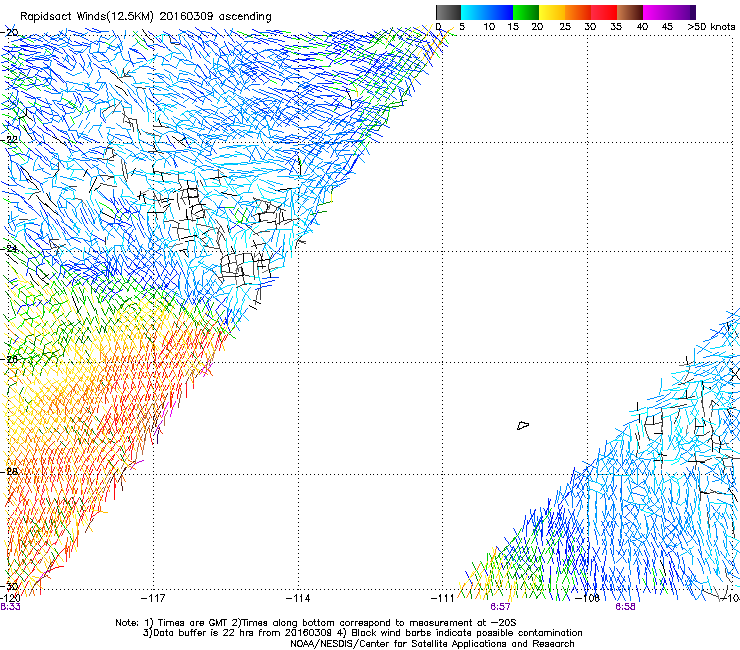
Task: Click the purple '6:58' pass time label
Action: 625,607
